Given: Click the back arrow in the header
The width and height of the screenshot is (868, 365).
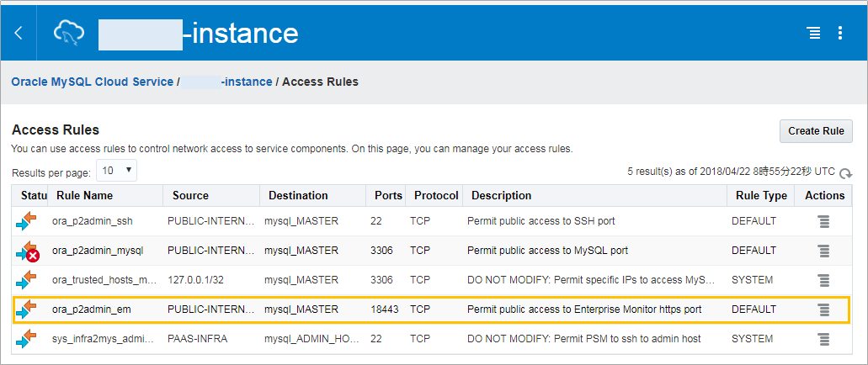Looking at the screenshot, I should [x=19, y=33].
